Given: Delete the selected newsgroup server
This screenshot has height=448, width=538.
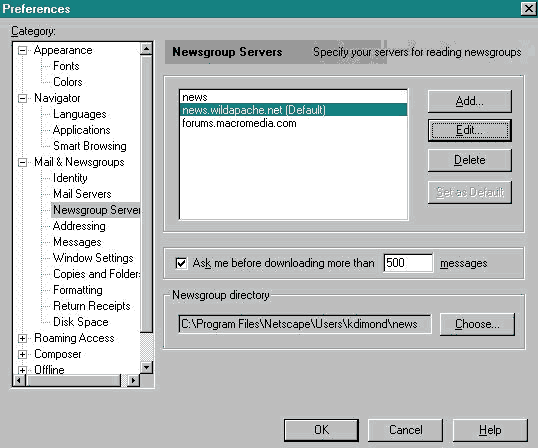Looking at the screenshot, I should coord(469,160).
